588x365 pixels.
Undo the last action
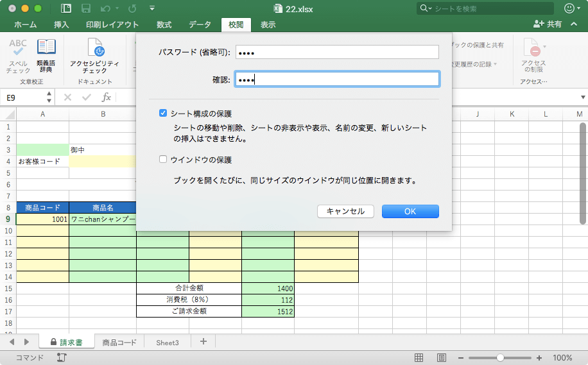(106, 8)
